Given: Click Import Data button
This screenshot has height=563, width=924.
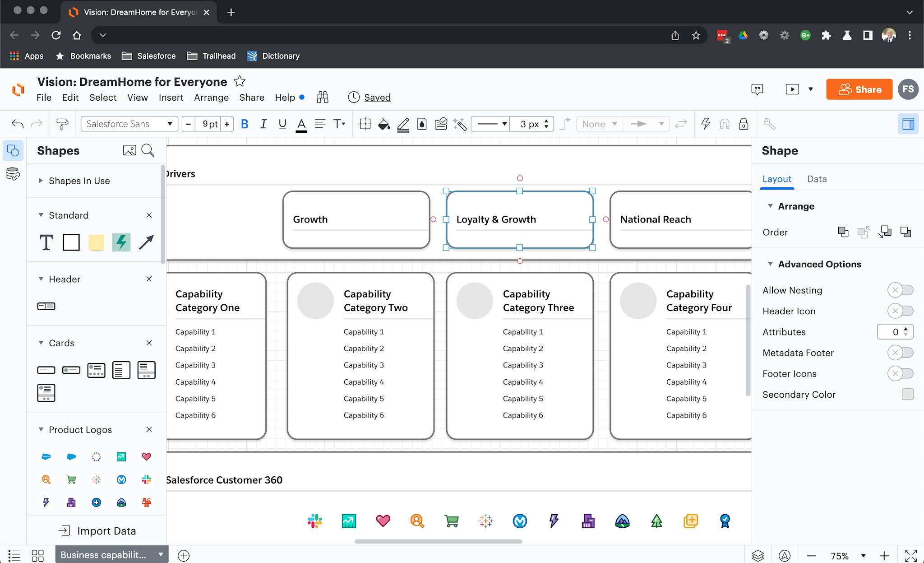Looking at the screenshot, I should pyautogui.click(x=97, y=531).
